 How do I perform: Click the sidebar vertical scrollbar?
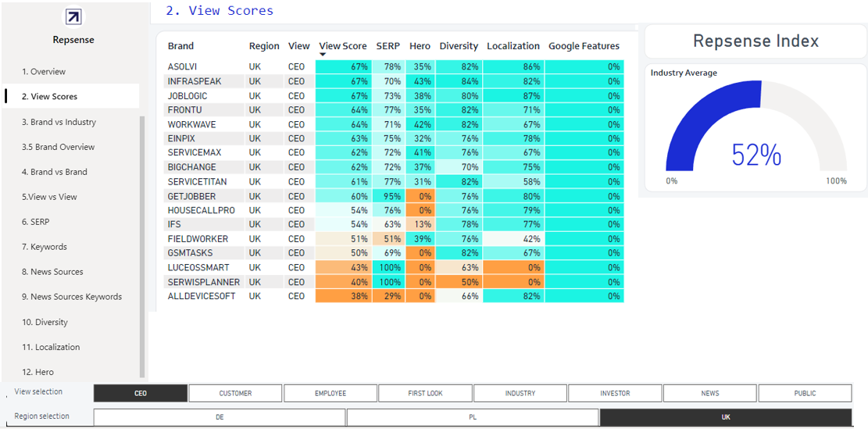[142, 246]
